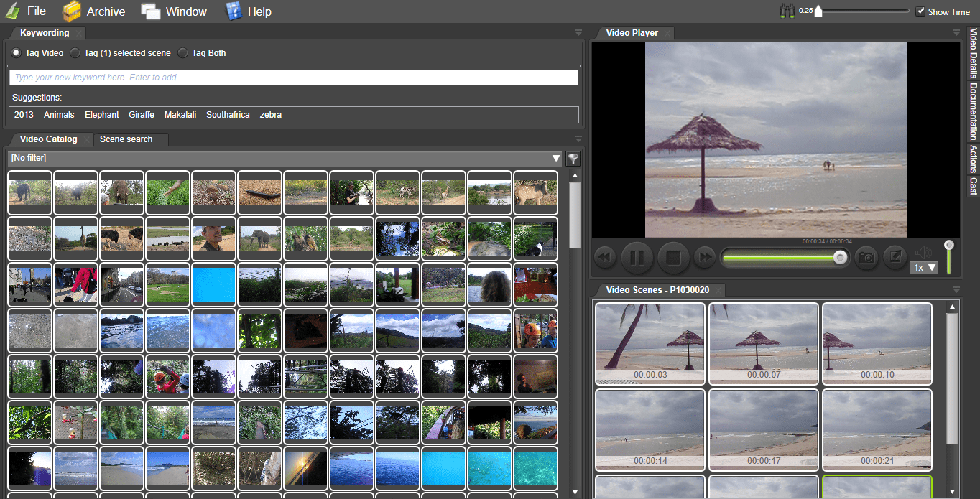Open the Cast side tab

pos(974,186)
